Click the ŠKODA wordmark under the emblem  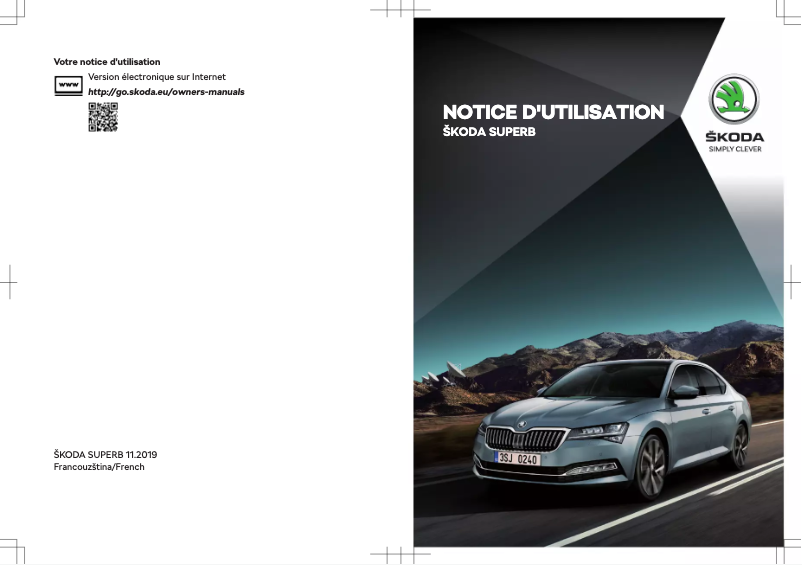tap(735, 137)
